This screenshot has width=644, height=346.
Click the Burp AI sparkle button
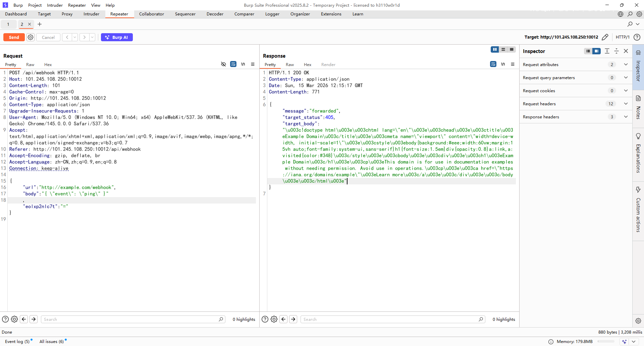click(x=117, y=37)
